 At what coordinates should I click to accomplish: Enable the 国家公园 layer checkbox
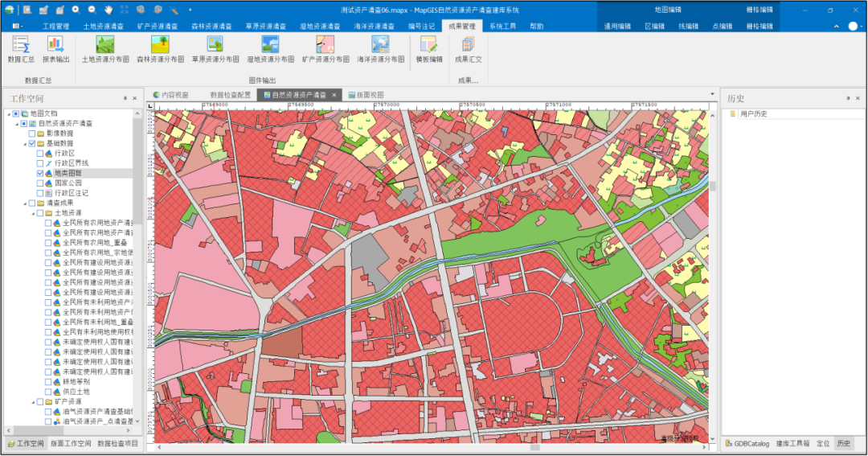point(40,183)
